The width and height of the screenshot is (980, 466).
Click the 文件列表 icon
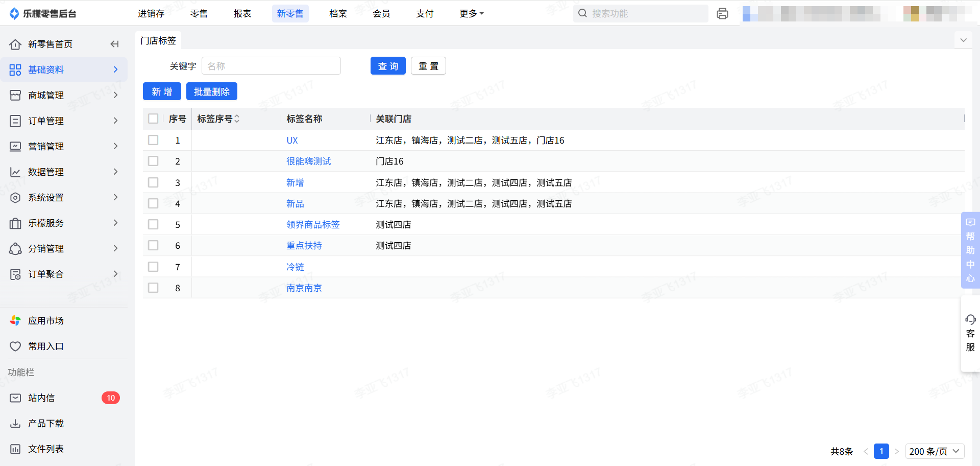[x=15, y=449]
